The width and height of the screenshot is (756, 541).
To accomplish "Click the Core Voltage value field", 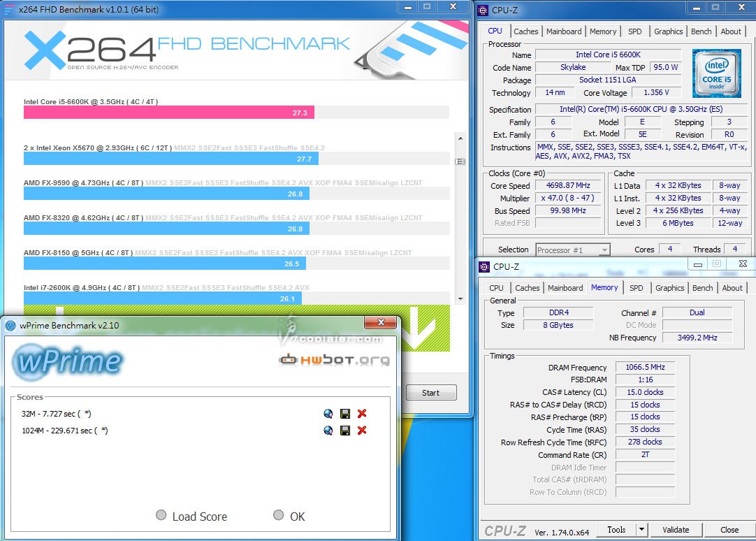I will coord(656,92).
